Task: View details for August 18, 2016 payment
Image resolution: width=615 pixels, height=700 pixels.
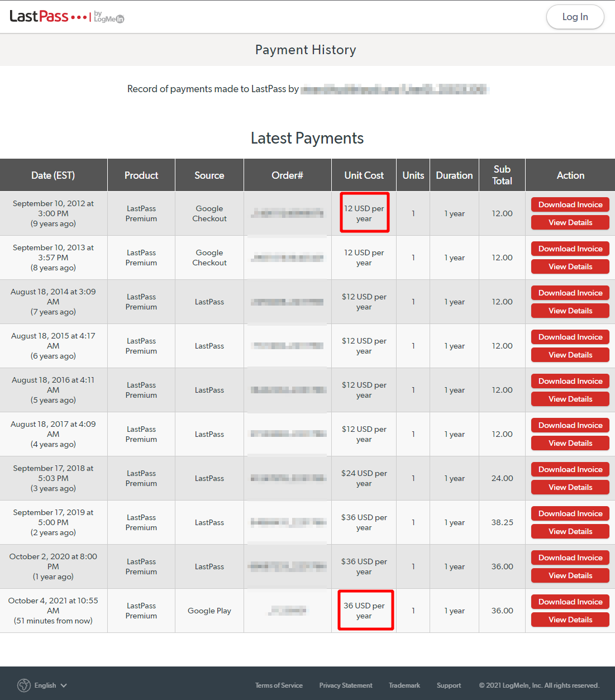Action: point(570,399)
